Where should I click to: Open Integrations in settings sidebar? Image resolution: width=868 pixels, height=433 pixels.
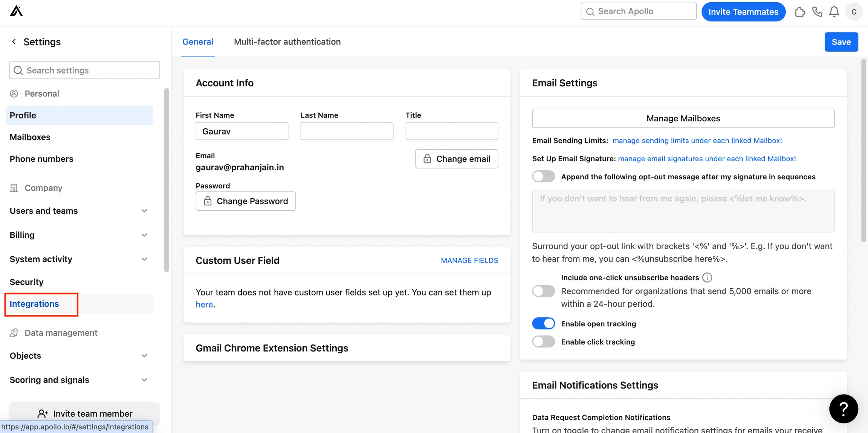pyautogui.click(x=34, y=304)
